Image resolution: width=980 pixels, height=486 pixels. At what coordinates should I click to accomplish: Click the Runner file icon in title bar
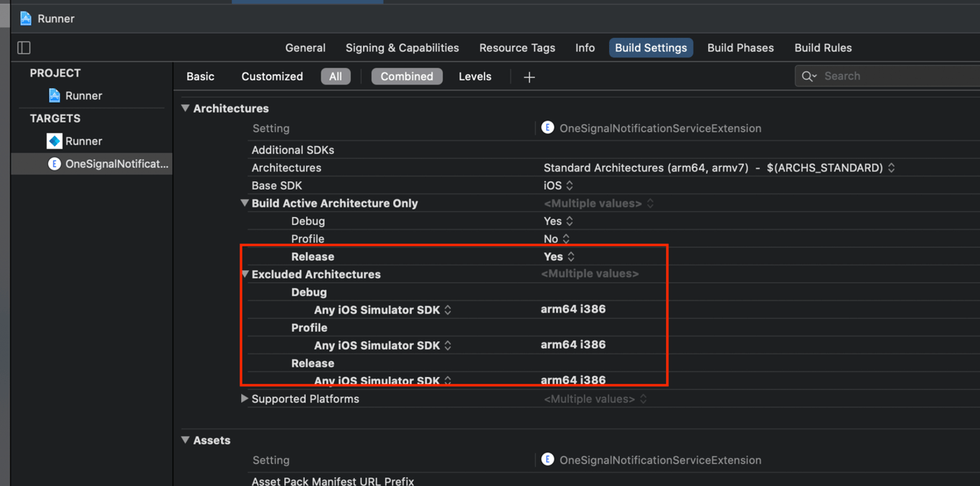click(26, 19)
